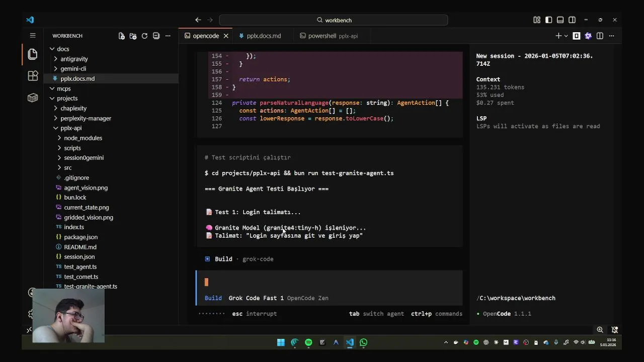
Task: Expand the gemini-cli folder
Action: [x=111, y=68]
